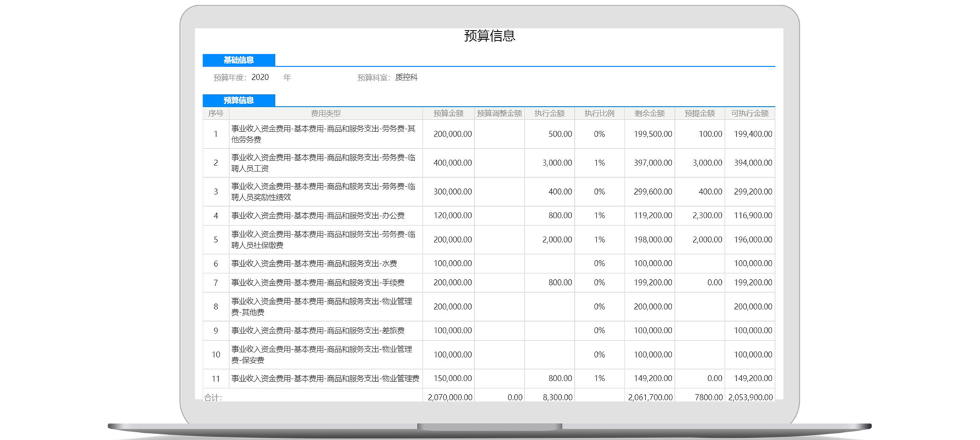Image resolution: width=980 pixels, height=440 pixels.
Task: Click the total budget amount 2,070,000.00
Action: [x=449, y=398]
